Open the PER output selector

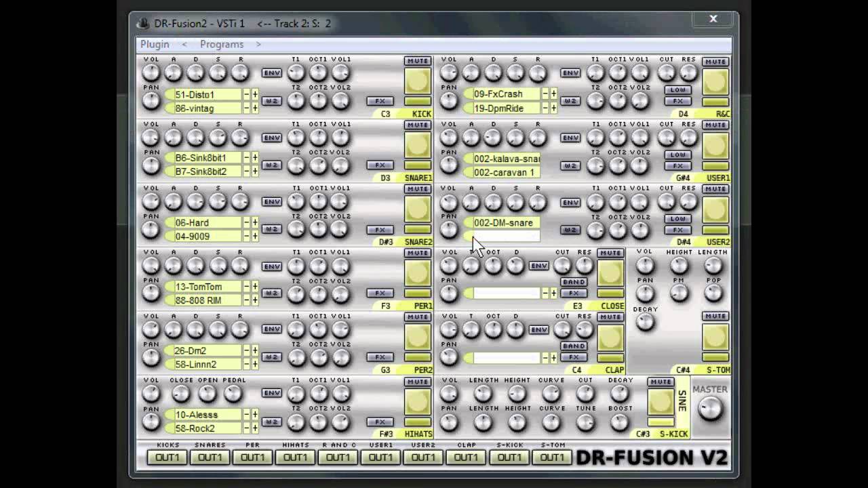click(x=252, y=457)
